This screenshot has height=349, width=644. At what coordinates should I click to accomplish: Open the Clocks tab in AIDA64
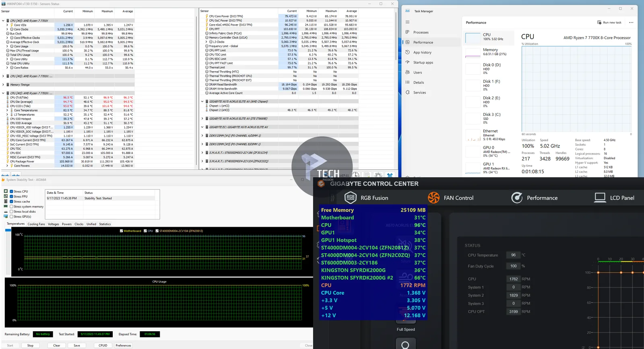click(x=79, y=224)
